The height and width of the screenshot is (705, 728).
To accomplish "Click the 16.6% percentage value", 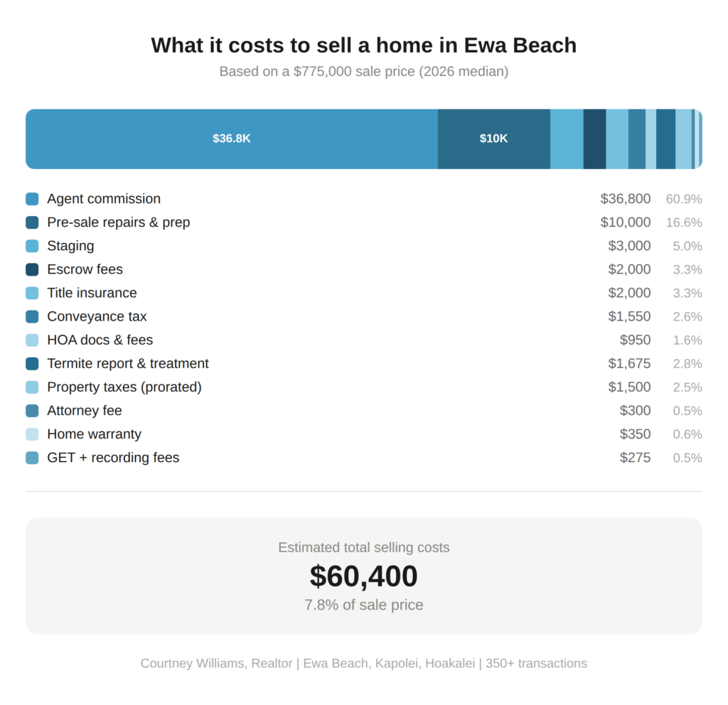I will click(684, 222).
